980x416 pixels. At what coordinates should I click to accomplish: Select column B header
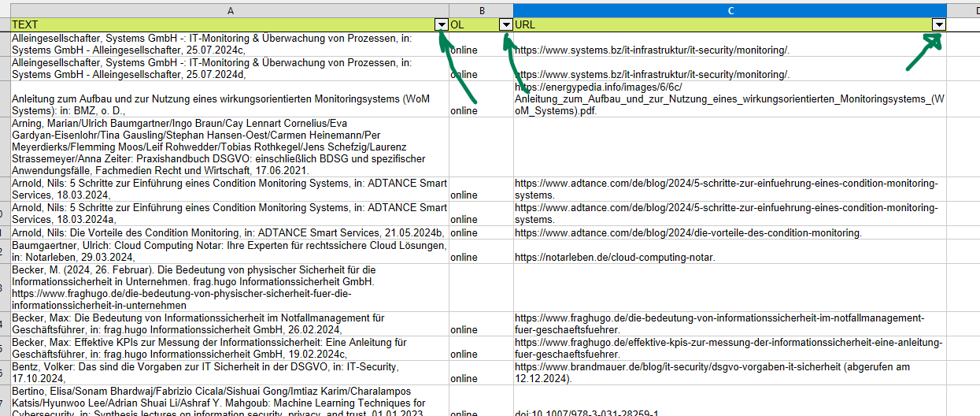pos(482,10)
